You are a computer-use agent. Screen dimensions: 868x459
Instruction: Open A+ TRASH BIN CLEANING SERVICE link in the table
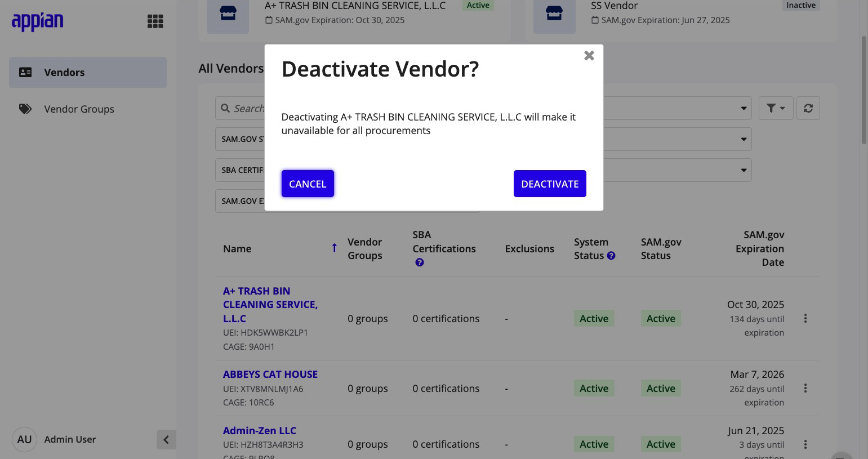click(x=270, y=305)
